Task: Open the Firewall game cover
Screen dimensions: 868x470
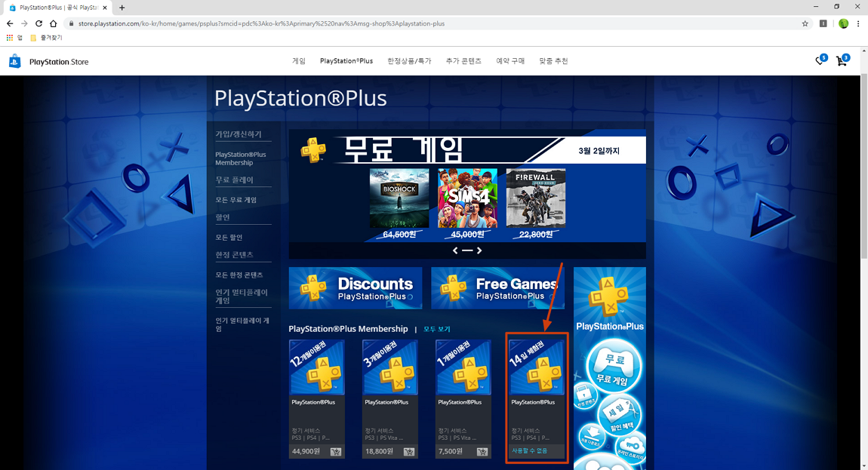Action: (x=536, y=198)
